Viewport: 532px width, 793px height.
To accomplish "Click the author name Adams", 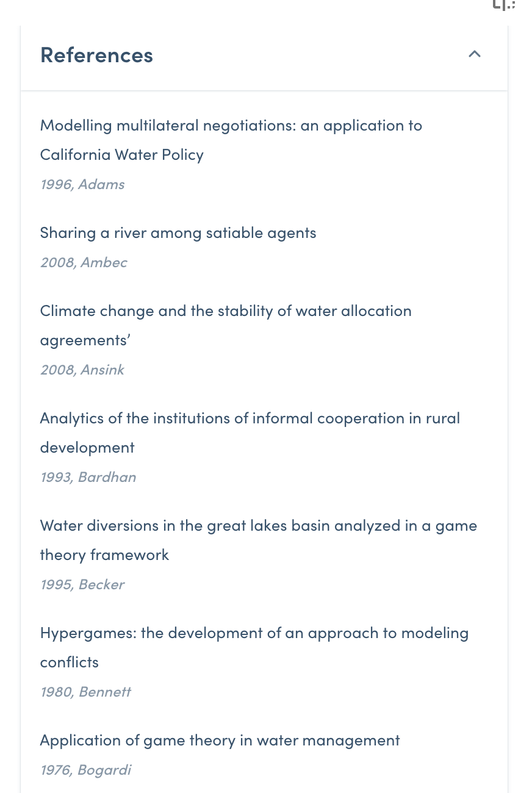I will pos(102,184).
